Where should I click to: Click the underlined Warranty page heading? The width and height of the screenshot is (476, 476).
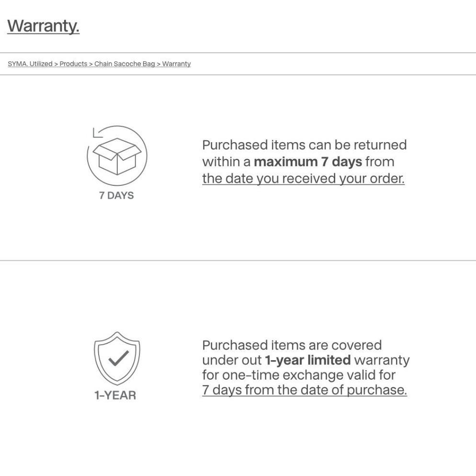point(43,26)
